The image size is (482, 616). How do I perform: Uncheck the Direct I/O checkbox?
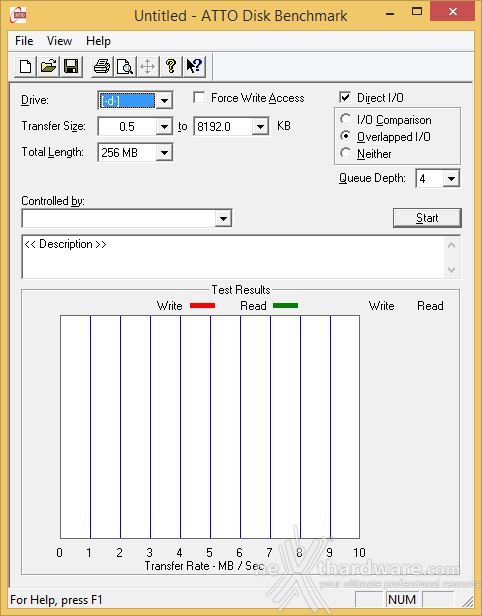[x=345, y=97]
